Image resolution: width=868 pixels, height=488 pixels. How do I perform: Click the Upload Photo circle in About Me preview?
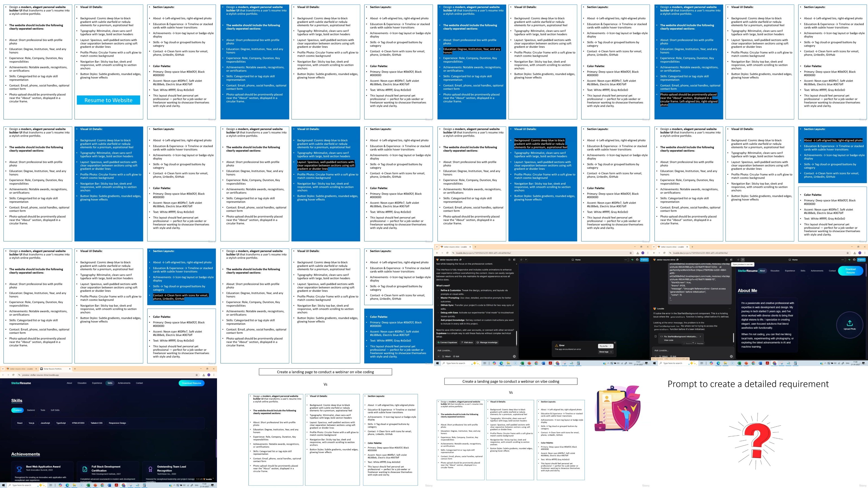click(850, 325)
